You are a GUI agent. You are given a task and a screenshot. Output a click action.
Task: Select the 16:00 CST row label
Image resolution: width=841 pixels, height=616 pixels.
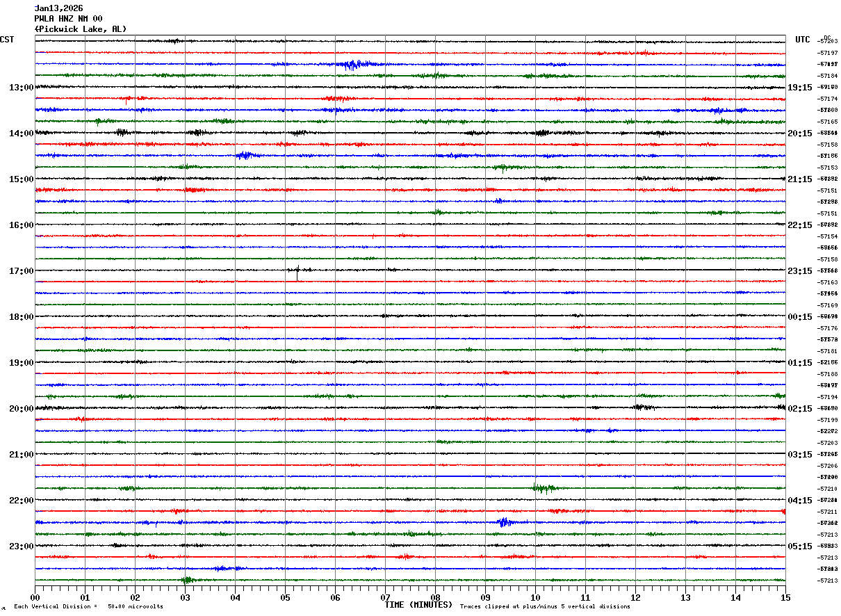tap(21, 225)
